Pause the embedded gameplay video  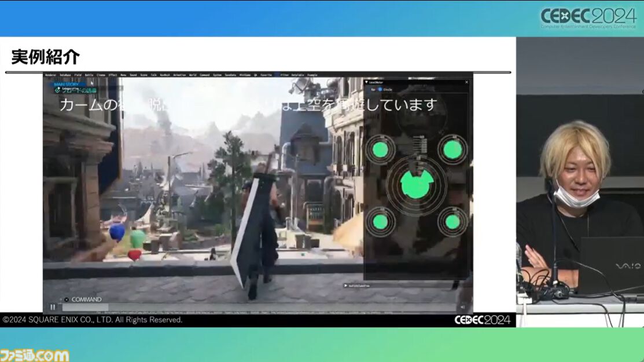(53, 307)
